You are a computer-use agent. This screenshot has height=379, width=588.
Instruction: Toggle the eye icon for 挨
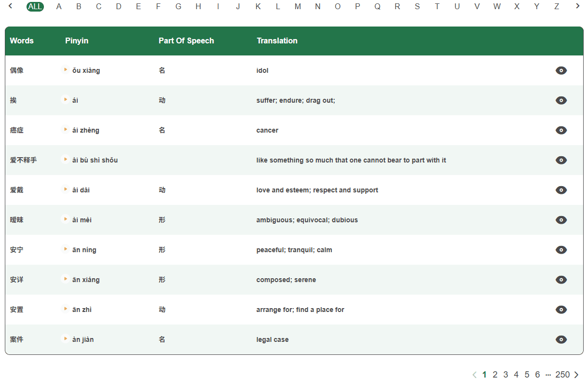561,100
